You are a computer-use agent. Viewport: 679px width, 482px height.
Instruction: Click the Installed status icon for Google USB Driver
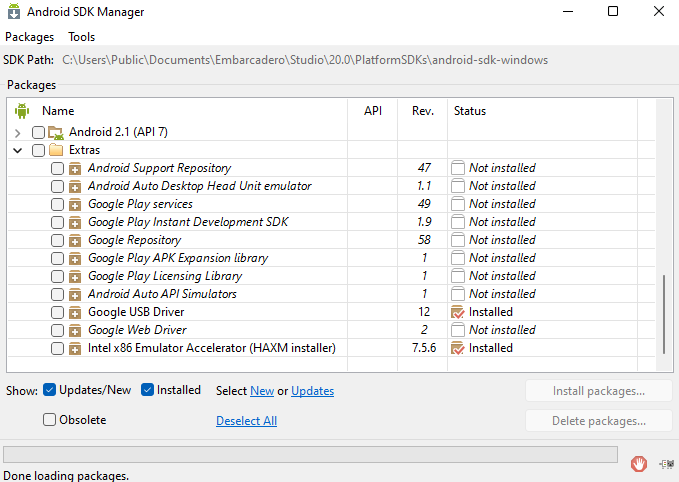458,312
